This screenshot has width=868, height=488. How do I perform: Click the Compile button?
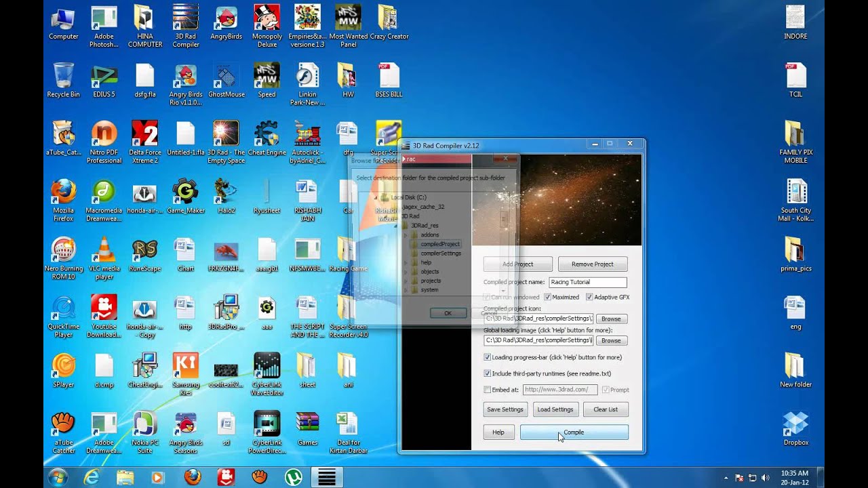pos(574,432)
